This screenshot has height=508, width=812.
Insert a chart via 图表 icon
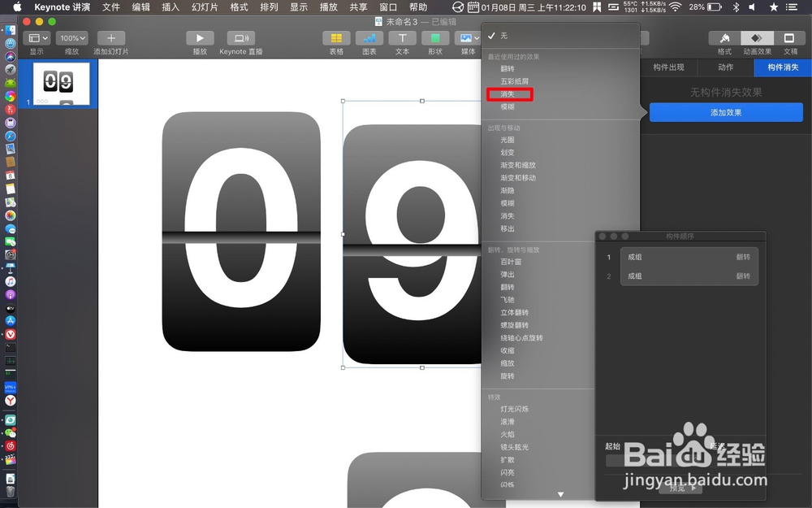click(x=369, y=38)
